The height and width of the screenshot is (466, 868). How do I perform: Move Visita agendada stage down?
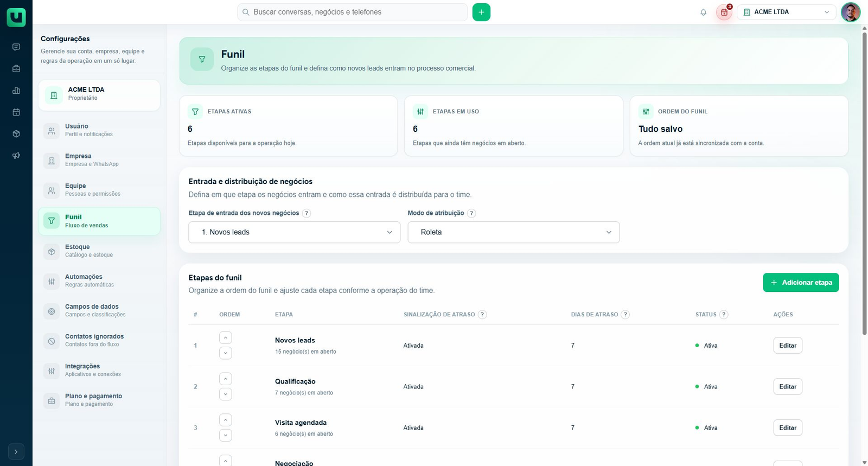pos(226,436)
